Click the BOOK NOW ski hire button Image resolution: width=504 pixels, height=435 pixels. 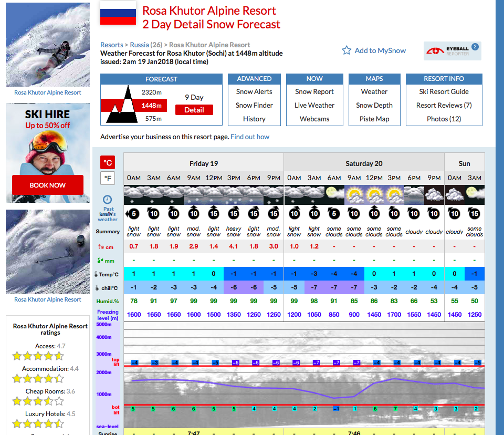[48, 185]
